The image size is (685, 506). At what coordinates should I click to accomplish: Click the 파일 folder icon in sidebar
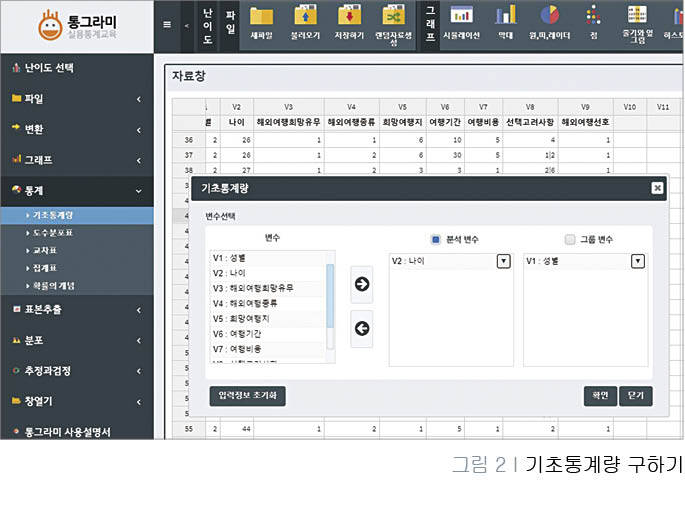click(x=16, y=98)
